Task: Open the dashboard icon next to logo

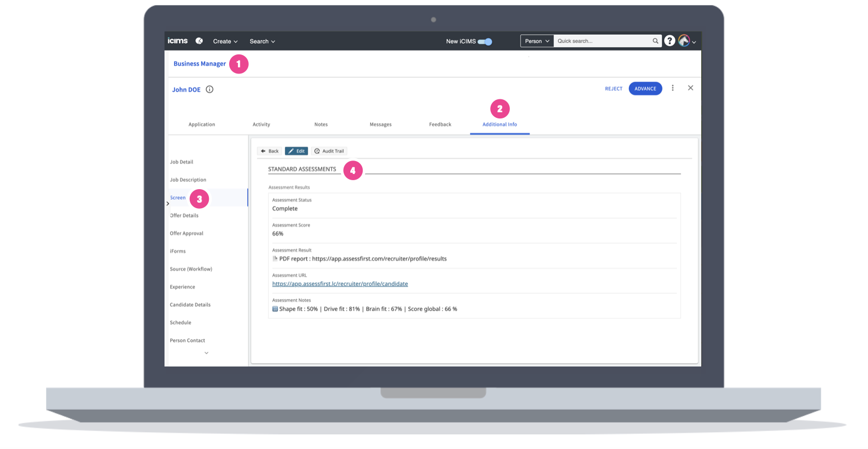Action: tap(199, 41)
